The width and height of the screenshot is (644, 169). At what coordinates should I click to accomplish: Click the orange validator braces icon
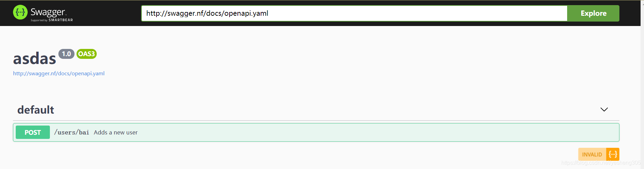613,154
